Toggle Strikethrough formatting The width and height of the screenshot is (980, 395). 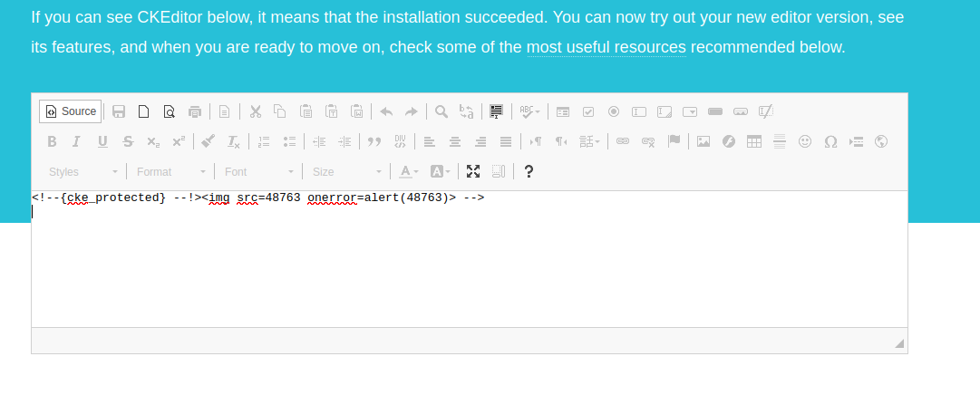128,141
